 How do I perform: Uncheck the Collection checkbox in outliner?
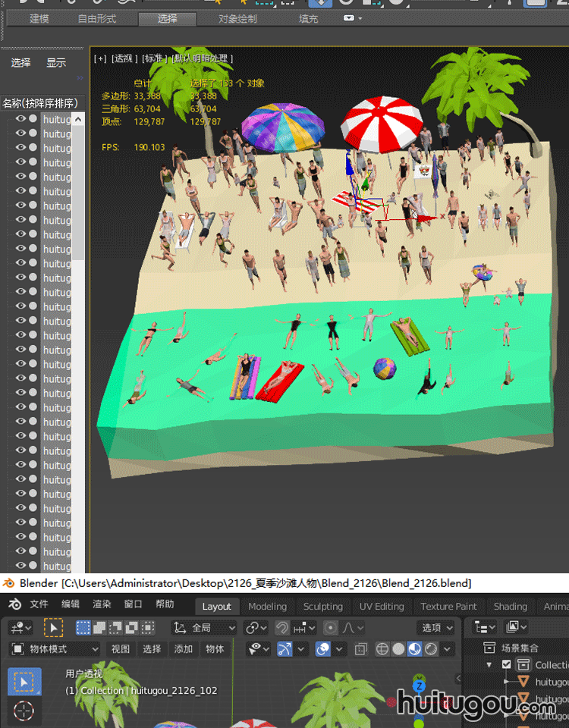[507, 665]
